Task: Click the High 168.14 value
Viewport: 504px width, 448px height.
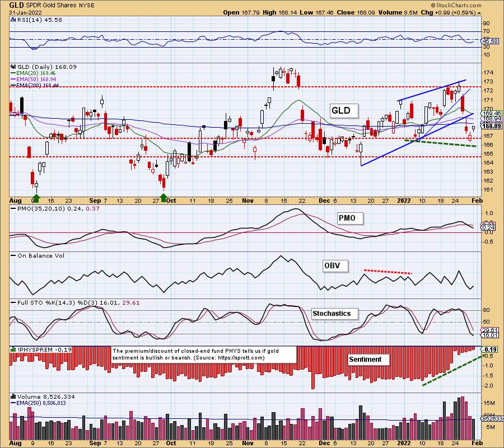Action: 279,12
